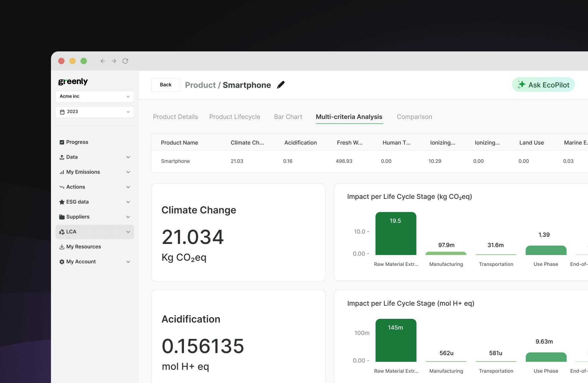Switch to the Product Lifecycle tab
The width and height of the screenshot is (588, 383).
pos(235,117)
